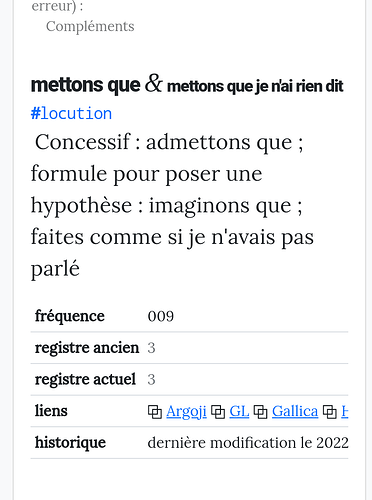Viewport: 372px width, 500px height.
Task: Click the copy icon before Argoji
Action: (x=155, y=412)
